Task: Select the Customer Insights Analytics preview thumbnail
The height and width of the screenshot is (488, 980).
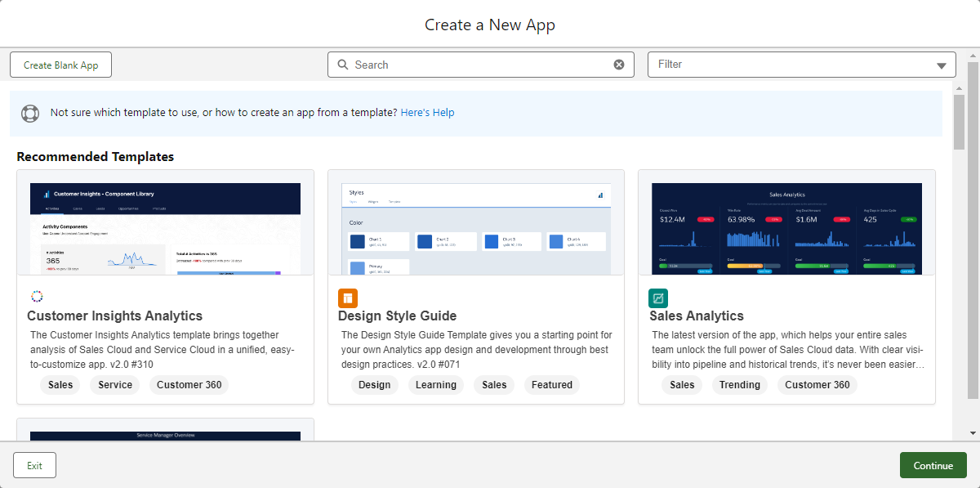Action: [x=165, y=229]
